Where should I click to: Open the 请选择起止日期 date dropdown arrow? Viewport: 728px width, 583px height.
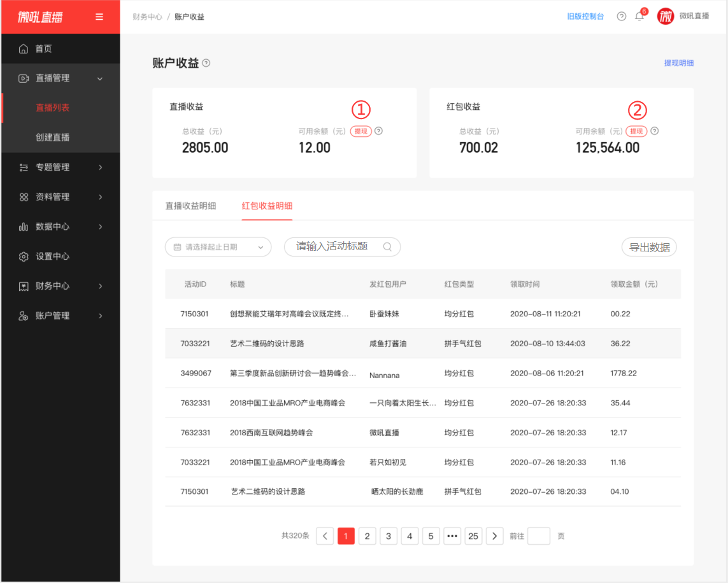tap(261, 248)
